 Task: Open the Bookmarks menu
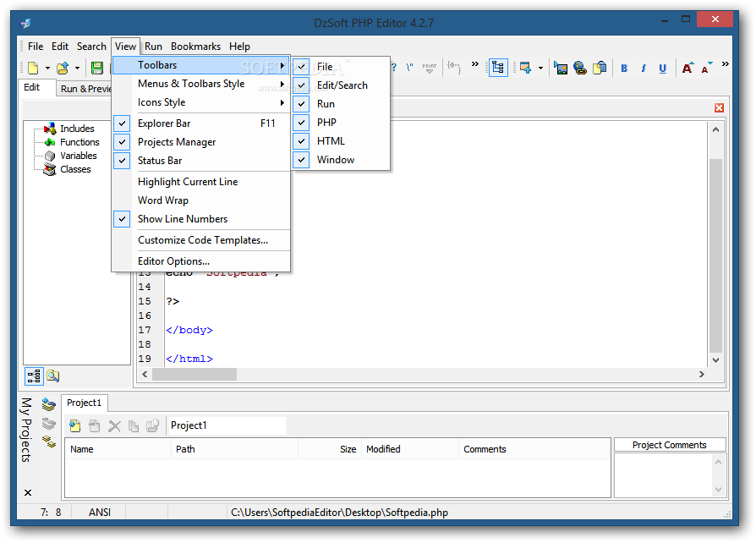(x=195, y=47)
